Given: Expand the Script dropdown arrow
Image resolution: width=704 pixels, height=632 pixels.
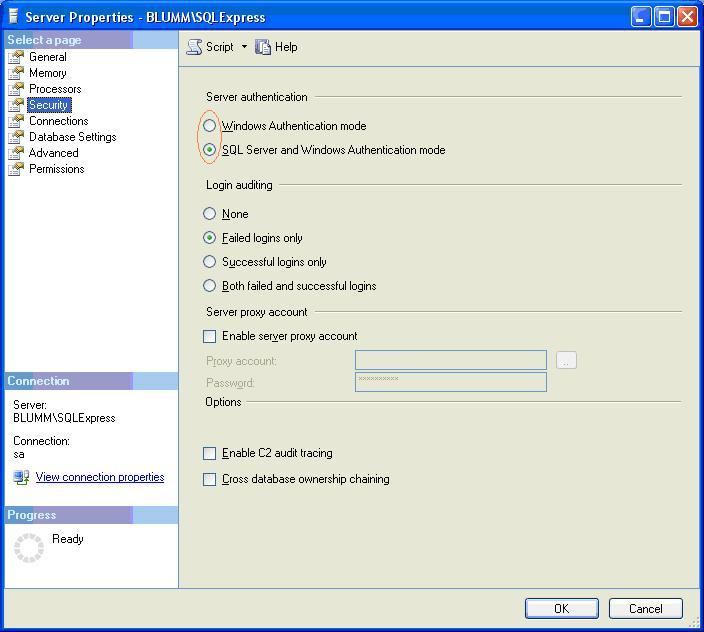Looking at the screenshot, I should 244,47.
